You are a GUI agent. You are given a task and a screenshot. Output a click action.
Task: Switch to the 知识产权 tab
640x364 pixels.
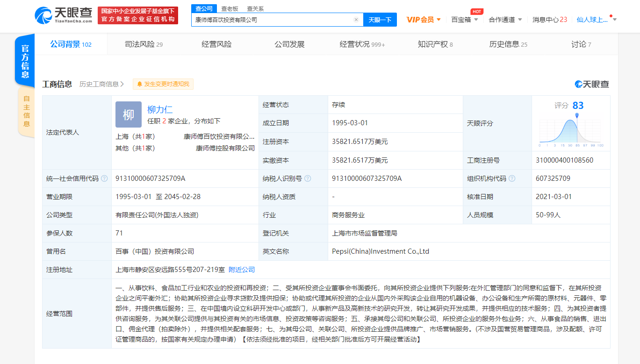click(435, 44)
